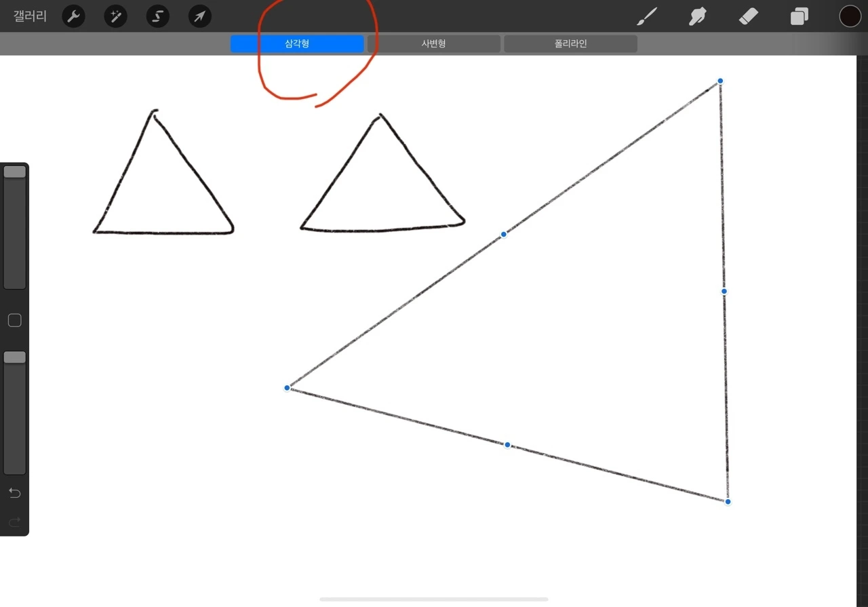868x607 pixels.
Task: Open the Gallery (갤러리) view
Action: pyautogui.click(x=30, y=16)
